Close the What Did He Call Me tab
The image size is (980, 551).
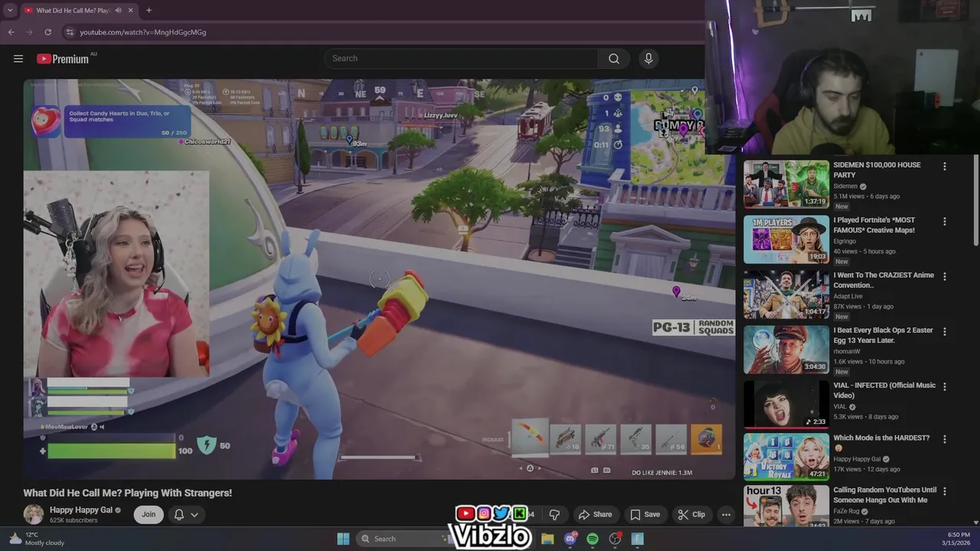130,10
